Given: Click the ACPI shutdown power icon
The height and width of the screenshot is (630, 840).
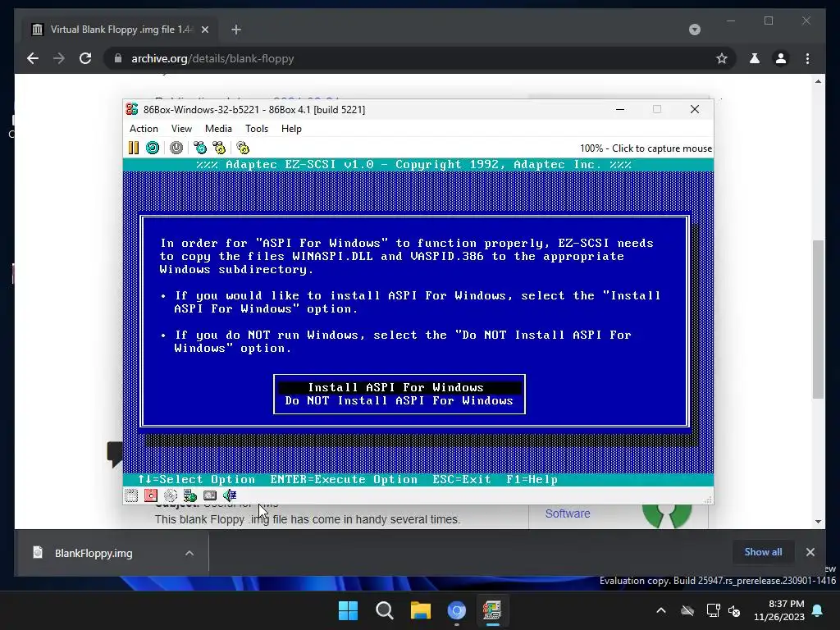Looking at the screenshot, I should tap(176, 148).
